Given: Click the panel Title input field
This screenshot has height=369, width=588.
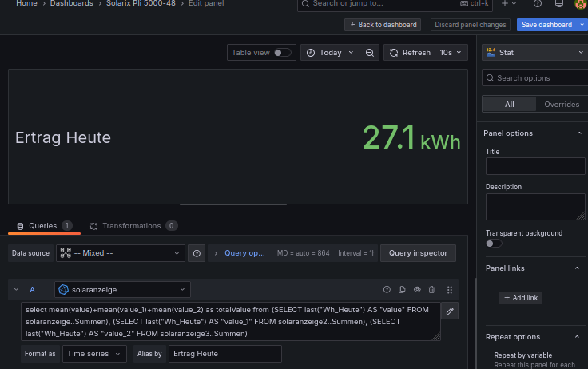Looking at the screenshot, I should (x=534, y=166).
